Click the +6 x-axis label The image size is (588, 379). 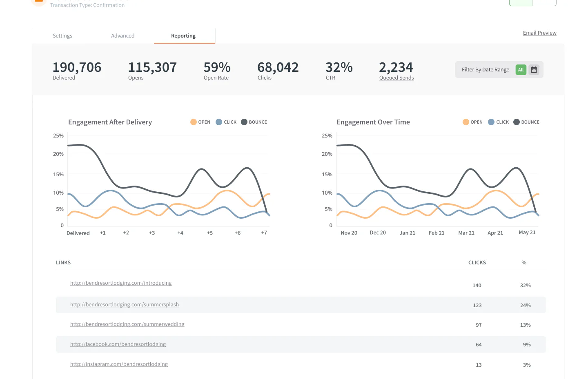pyautogui.click(x=238, y=233)
